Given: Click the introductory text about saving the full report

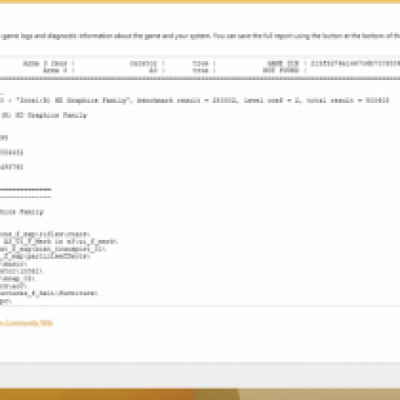Looking at the screenshot, I should (200, 36).
